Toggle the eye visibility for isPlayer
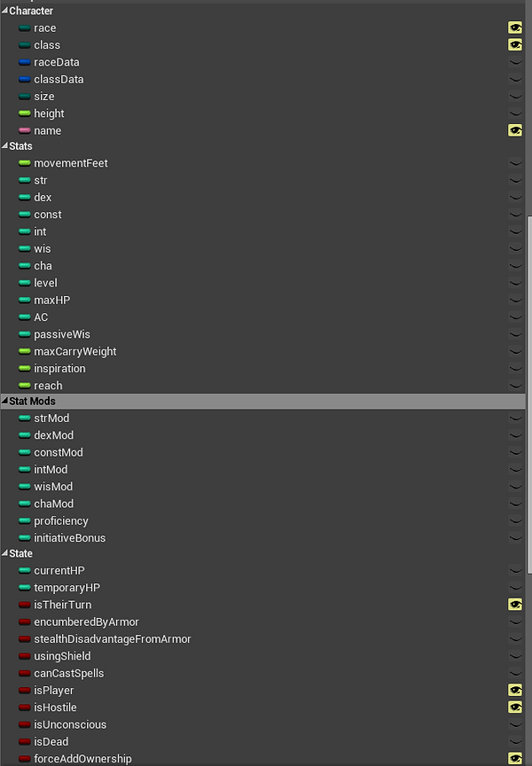The height and width of the screenshot is (766, 532). tap(515, 691)
